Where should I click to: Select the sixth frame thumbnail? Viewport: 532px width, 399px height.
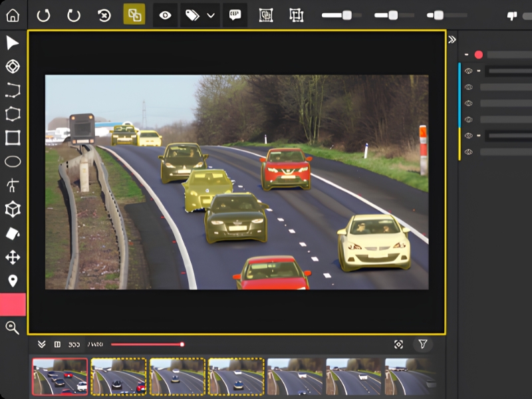tap(354, 376)
